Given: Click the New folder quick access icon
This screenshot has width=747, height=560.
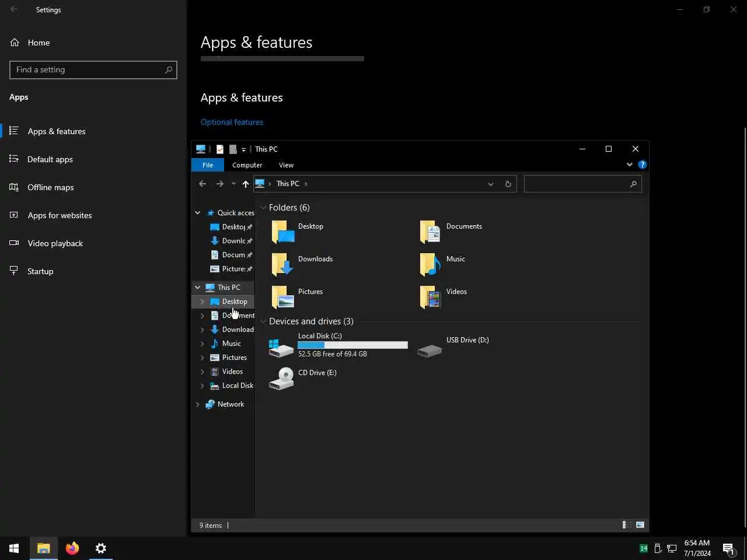Looking at the screenshot, I should point(233,149).
